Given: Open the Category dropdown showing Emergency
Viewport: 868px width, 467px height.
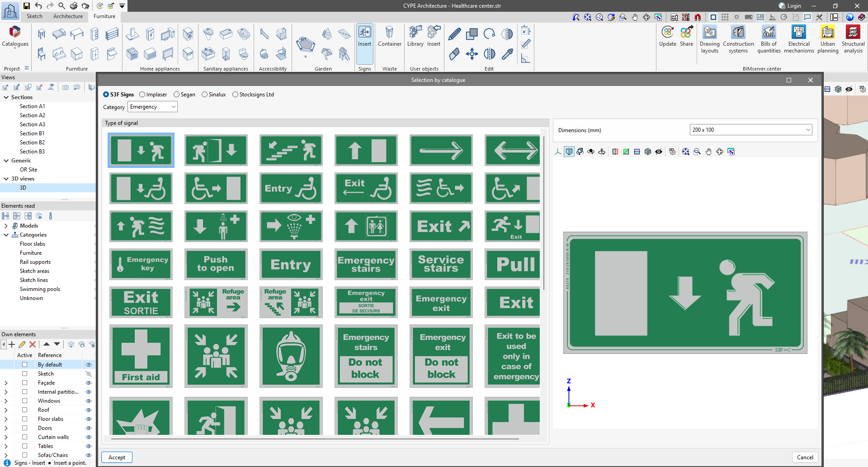Looking at the screenshot, I should (152, 107).
